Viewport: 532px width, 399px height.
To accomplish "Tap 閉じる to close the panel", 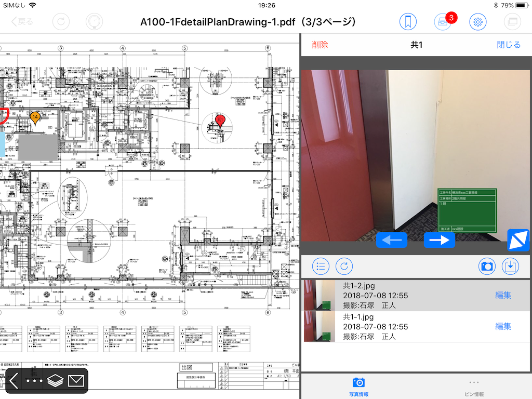I will click(x=509, y=45).
